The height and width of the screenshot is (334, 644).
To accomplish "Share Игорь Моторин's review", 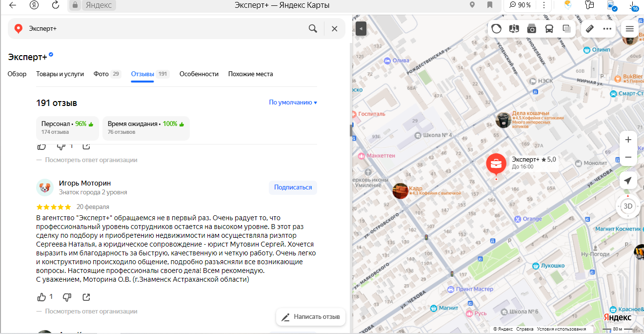I will (x=86, y=297).
